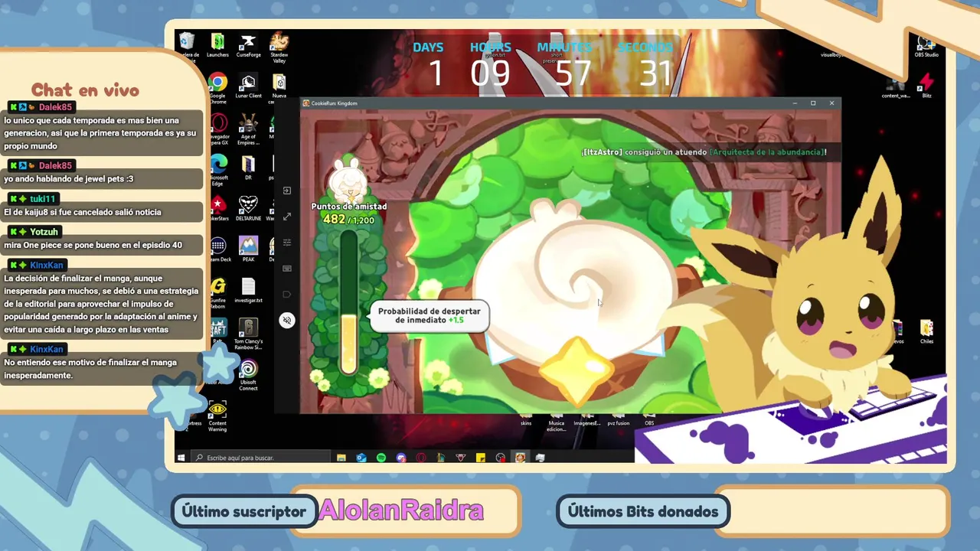
Task: Click the 'Chat en vivo' heading
Action: coord(85,90)
